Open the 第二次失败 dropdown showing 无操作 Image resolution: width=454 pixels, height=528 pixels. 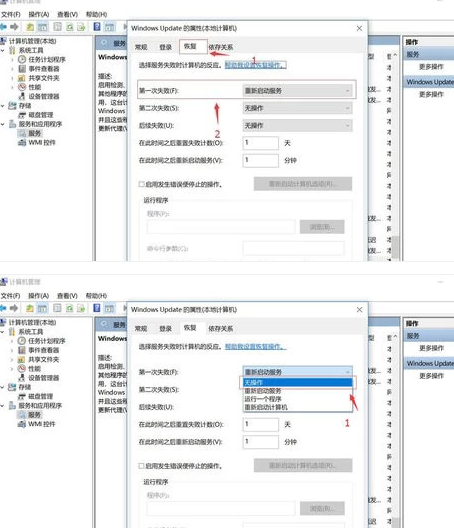pyautogui.click(x=297, y=108)
